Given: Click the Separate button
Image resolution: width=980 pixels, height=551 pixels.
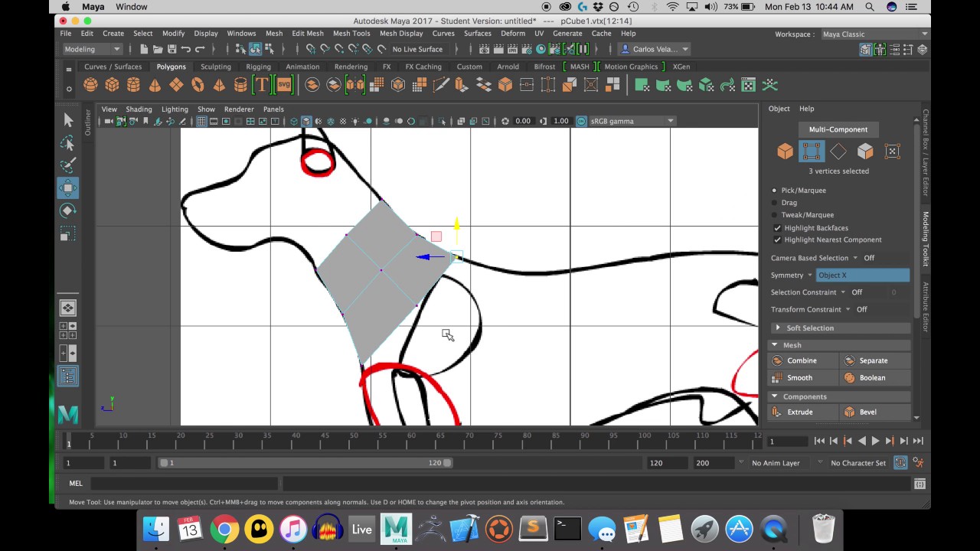Looking at the screenshot, I should pos(875,360).
